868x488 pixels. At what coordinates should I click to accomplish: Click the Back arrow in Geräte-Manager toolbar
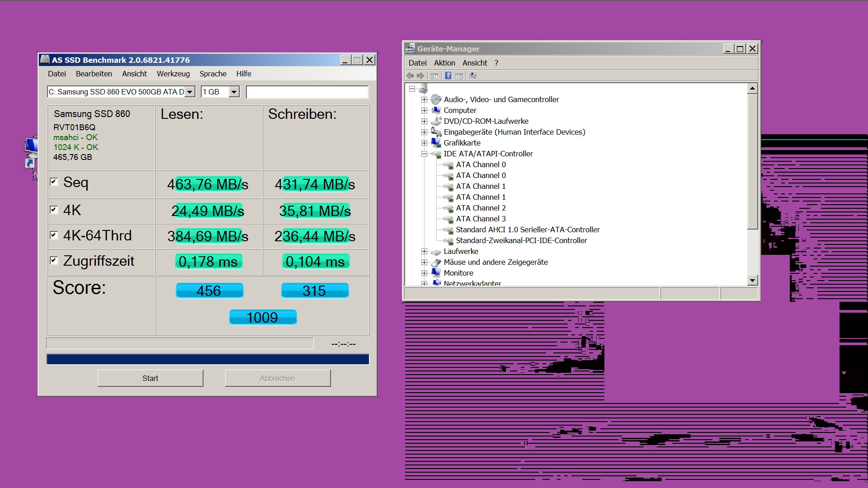tap(410, 75)
